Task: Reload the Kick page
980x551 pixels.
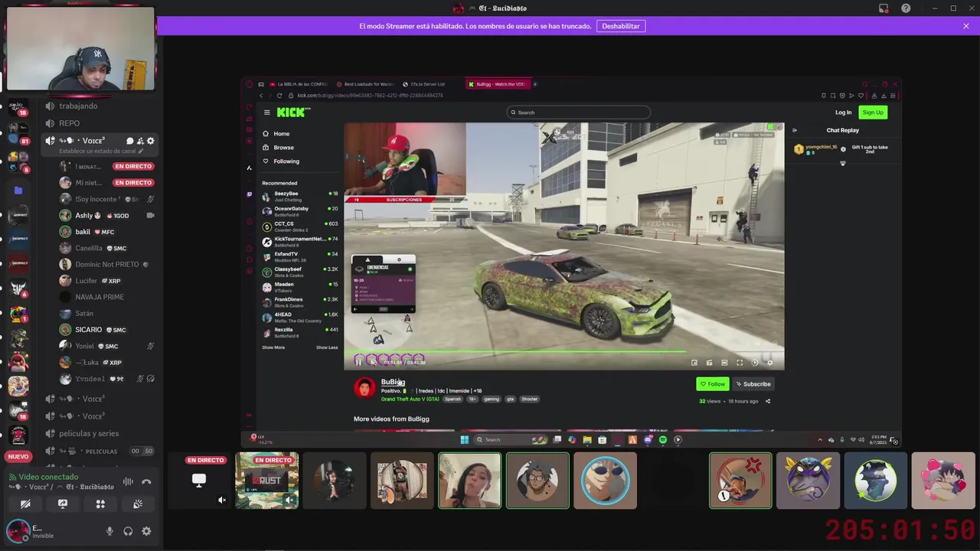Action: pos(279,96)
